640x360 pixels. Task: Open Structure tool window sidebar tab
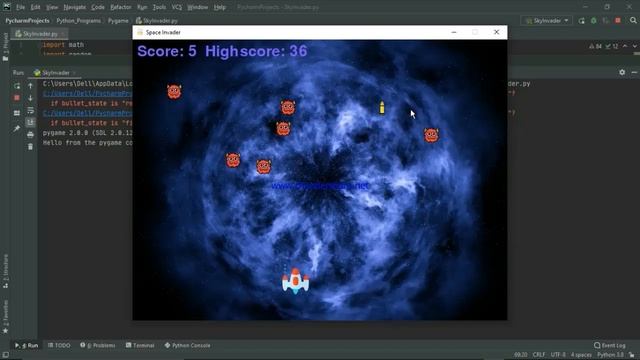[x=5, y=271]
